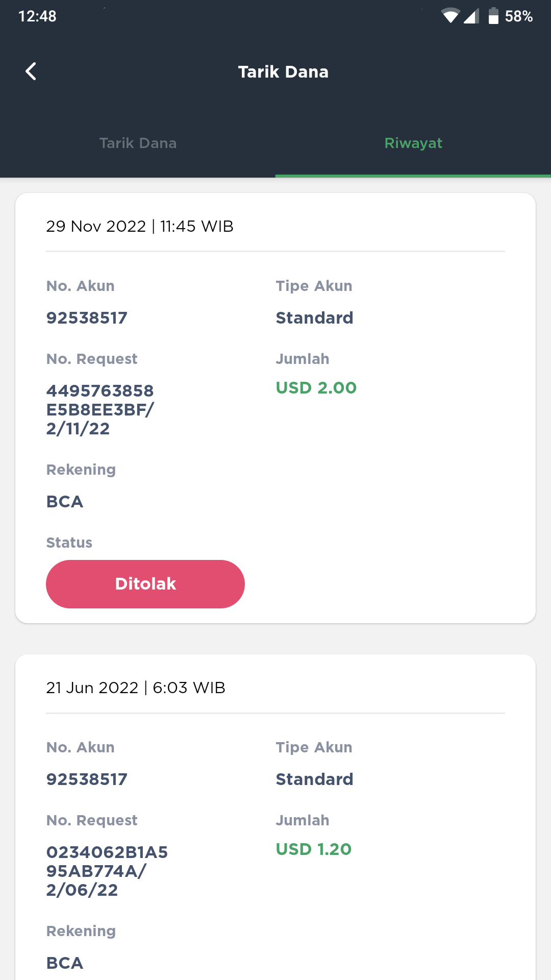Tap the back arrow icon
Image resolution: width=551 pixels, height=980 pixels.
point(31,71)
